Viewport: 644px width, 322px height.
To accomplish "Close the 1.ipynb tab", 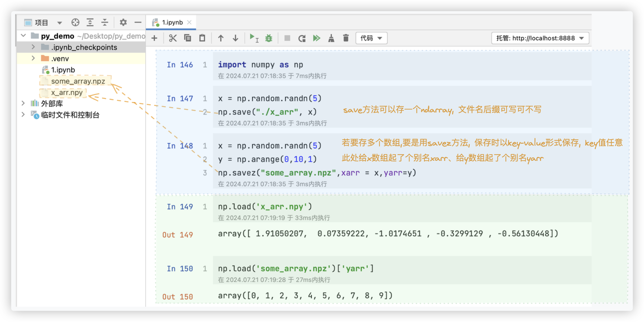I will [x=190, y=22].
